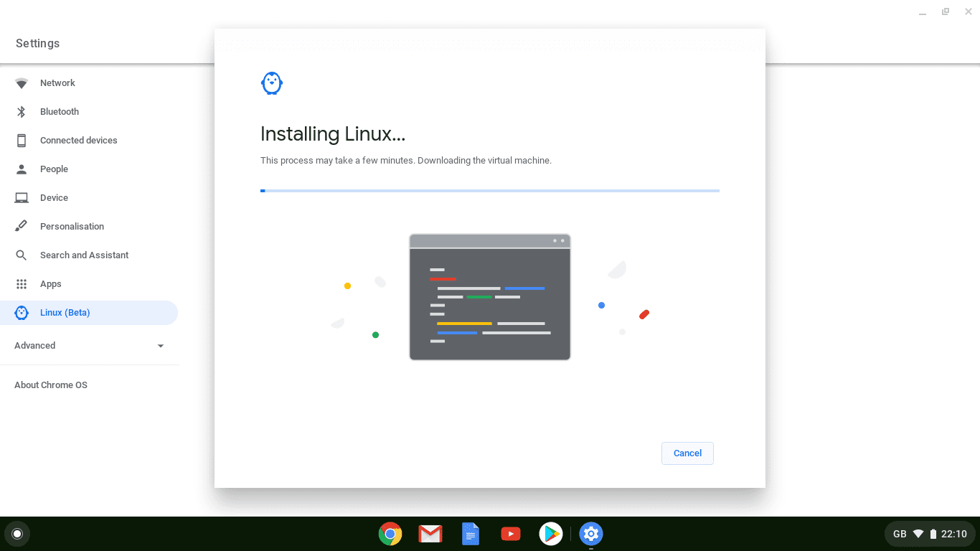Close the Settings window
Image resolution: width=980 pixels, height=551 pixels.
969,11
